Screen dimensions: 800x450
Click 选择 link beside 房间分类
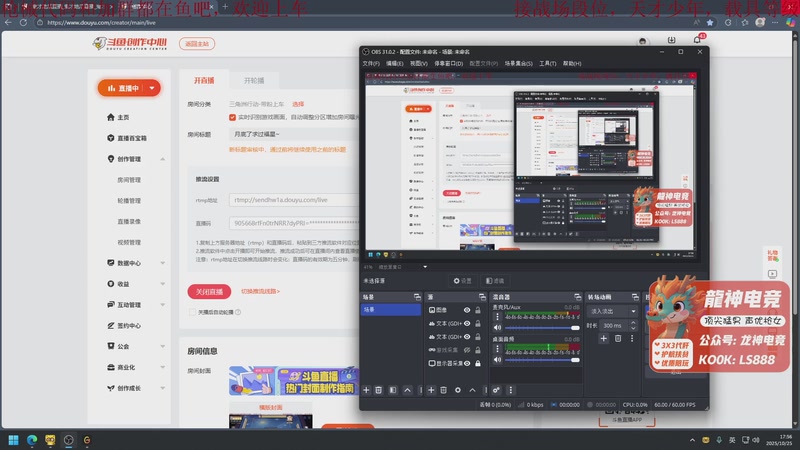coord(298,104)
